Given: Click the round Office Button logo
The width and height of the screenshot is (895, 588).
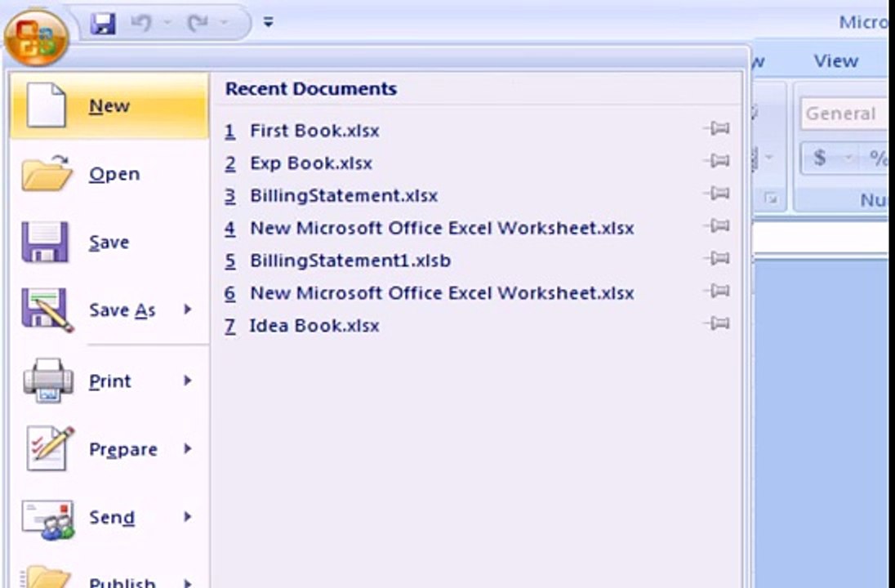Looking at the screenshot, I should coord(36,38).
